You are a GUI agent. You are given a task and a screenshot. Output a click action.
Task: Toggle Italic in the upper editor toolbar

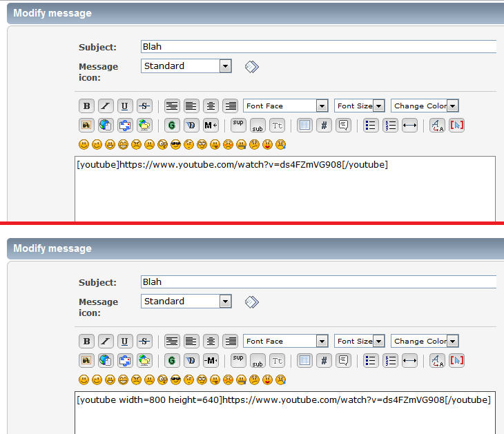(106, 106)
